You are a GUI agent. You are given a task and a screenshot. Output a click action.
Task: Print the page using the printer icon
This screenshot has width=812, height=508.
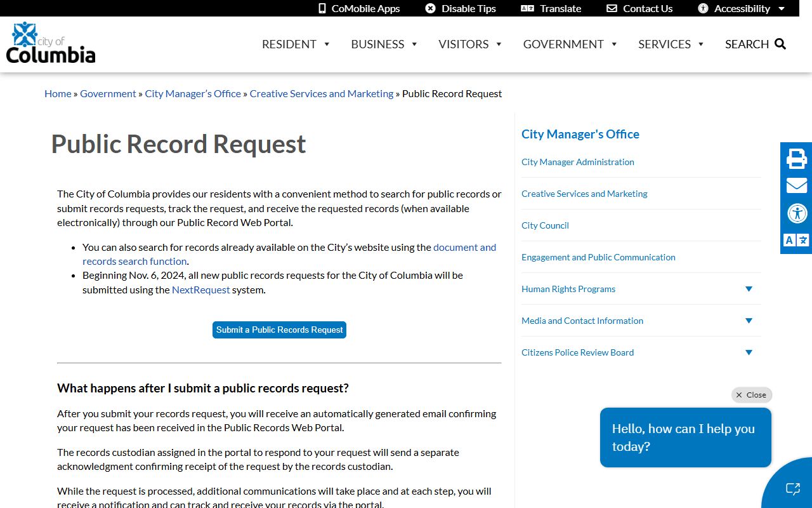pyautogui.click(x=797, y=158)
